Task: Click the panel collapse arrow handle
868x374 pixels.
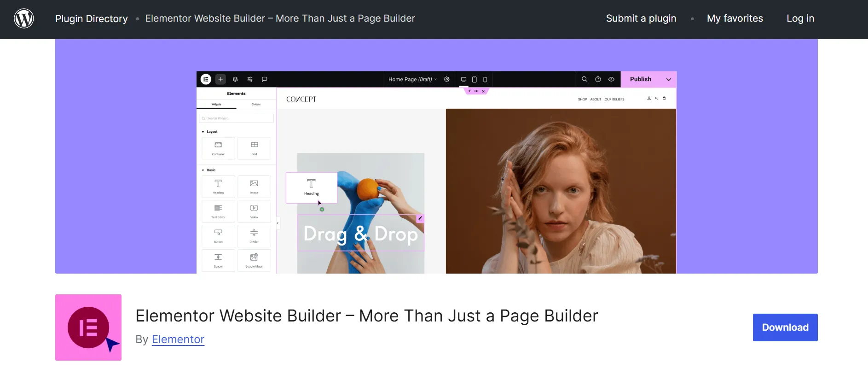Action: click(x=278, y=223)
